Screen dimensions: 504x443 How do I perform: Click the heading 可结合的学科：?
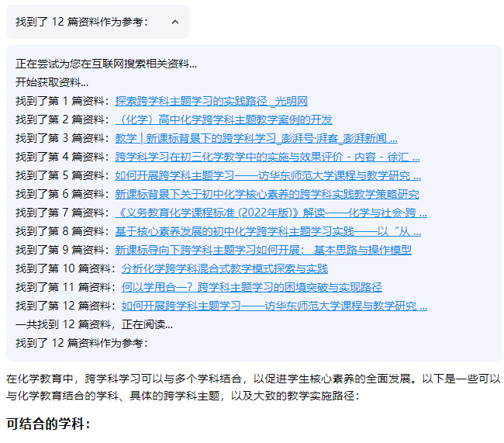[x=48, y=424]
